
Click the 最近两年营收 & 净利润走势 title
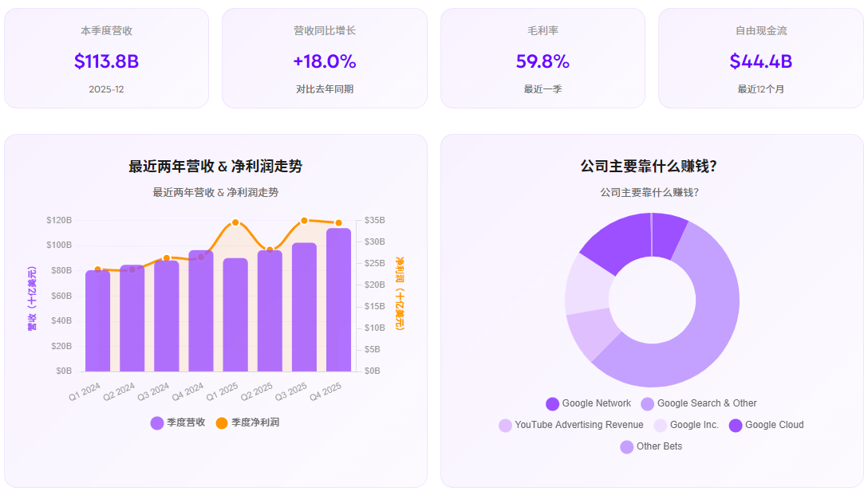(215, 167)
